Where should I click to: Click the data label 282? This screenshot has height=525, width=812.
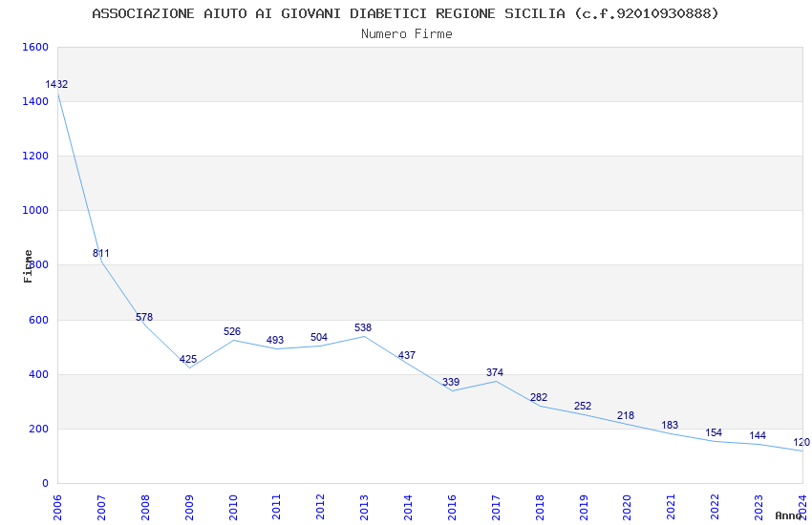[539, 398]
